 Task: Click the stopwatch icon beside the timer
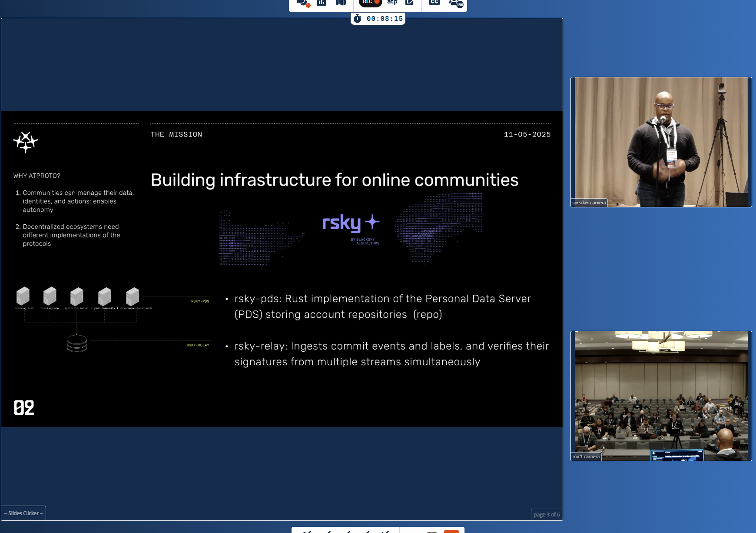click(358, 19)
